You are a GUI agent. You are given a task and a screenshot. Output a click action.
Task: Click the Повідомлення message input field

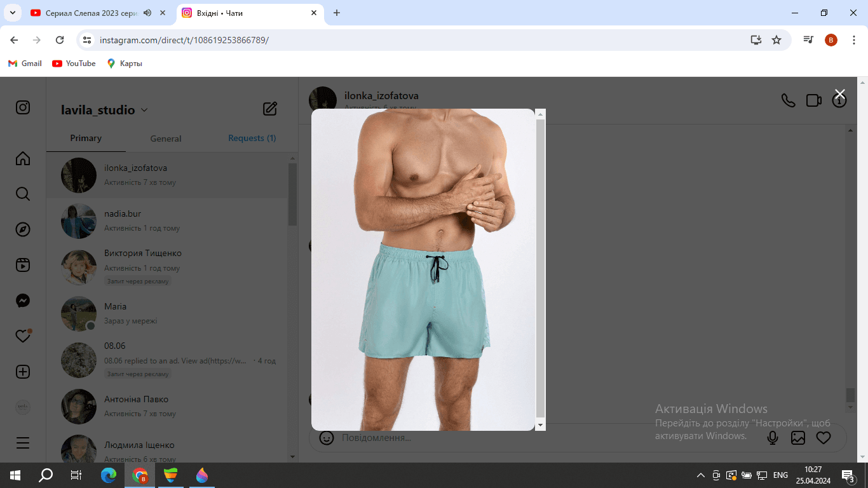tap(546, 438)
